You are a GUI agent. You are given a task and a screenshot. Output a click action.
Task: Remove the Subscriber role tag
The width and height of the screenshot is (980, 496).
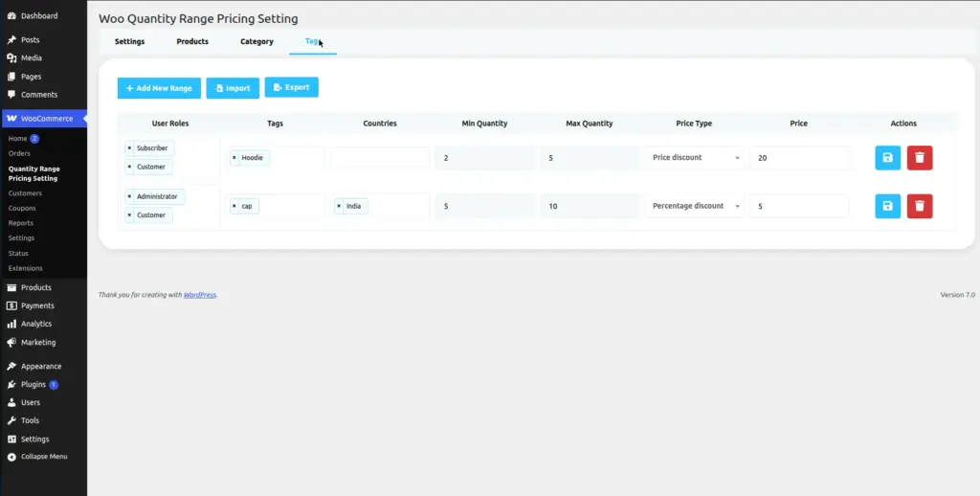129,148
